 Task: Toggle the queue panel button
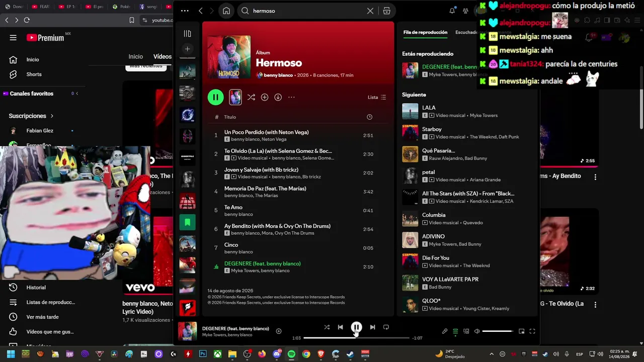(455, 331)
